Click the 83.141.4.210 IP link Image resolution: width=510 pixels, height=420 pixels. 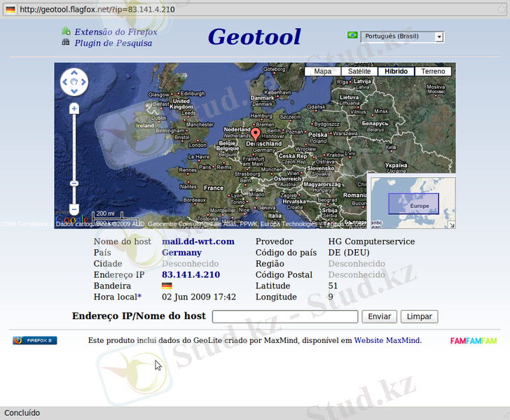pos(191,274)
